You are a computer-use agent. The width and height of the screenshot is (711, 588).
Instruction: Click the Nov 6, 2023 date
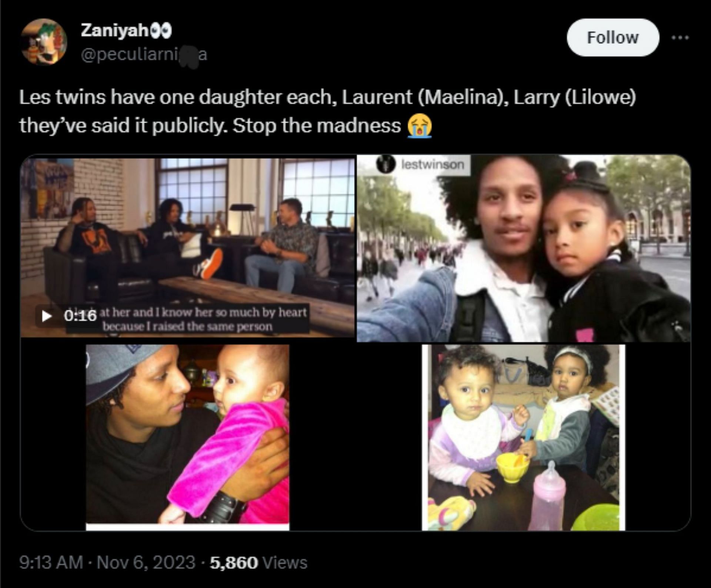(x=146, y=562)
